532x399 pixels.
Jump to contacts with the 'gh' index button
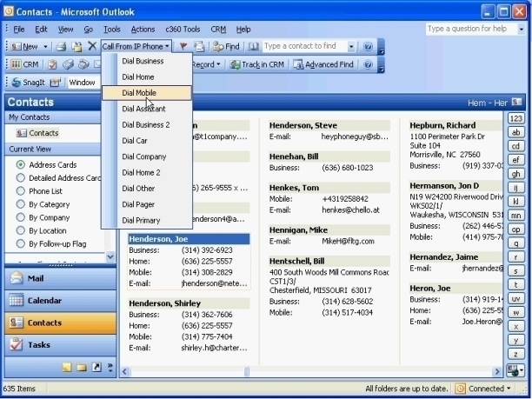515,174
